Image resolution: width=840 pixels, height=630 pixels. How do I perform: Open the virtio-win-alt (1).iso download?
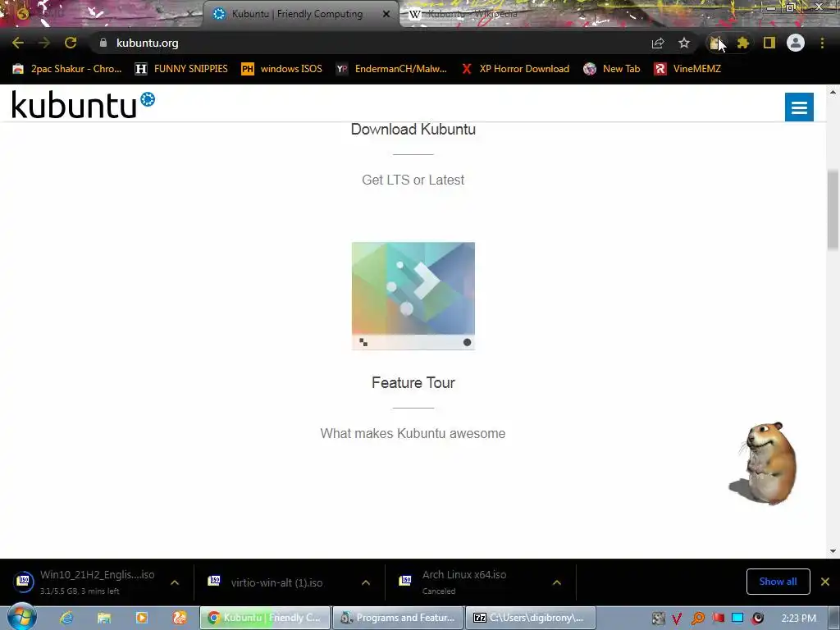268,582
